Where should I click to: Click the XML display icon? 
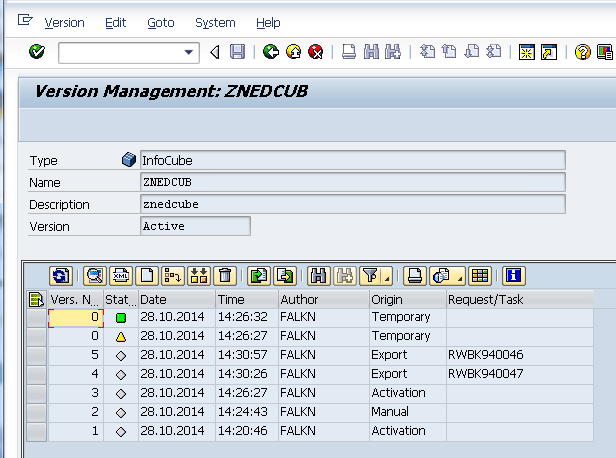point(121,275)
